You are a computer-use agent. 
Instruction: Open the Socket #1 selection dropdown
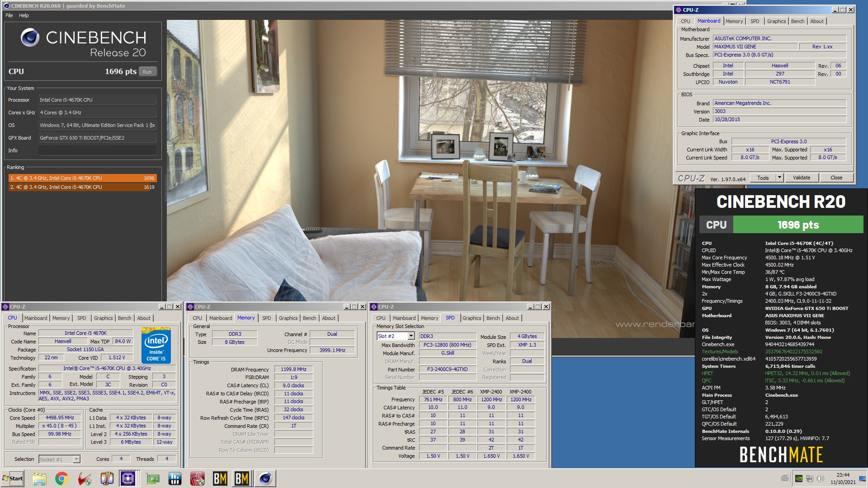pos(77,459)
